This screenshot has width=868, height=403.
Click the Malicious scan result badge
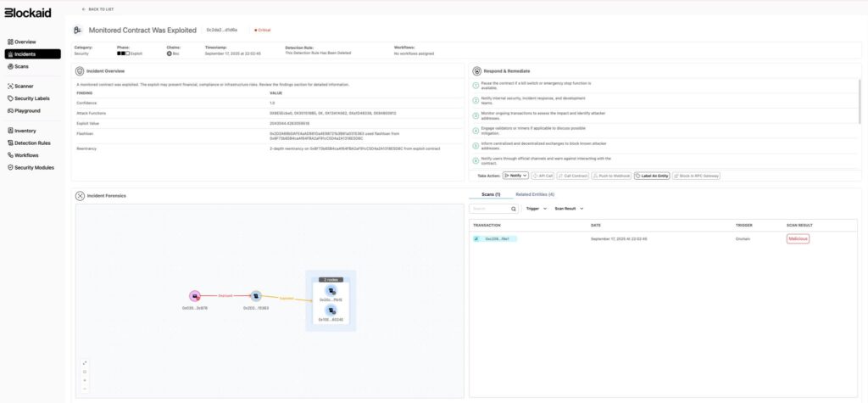click(x=798, y=239)
